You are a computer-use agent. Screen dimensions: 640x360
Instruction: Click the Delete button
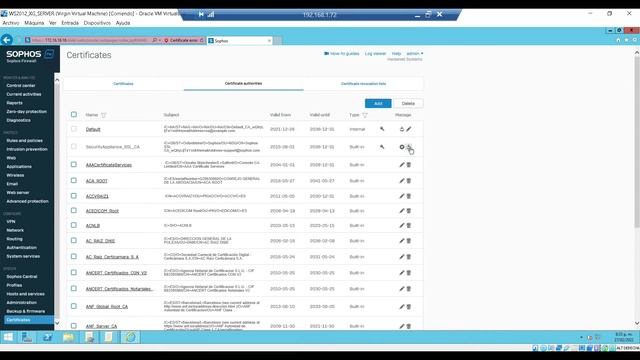coord(408,104)
